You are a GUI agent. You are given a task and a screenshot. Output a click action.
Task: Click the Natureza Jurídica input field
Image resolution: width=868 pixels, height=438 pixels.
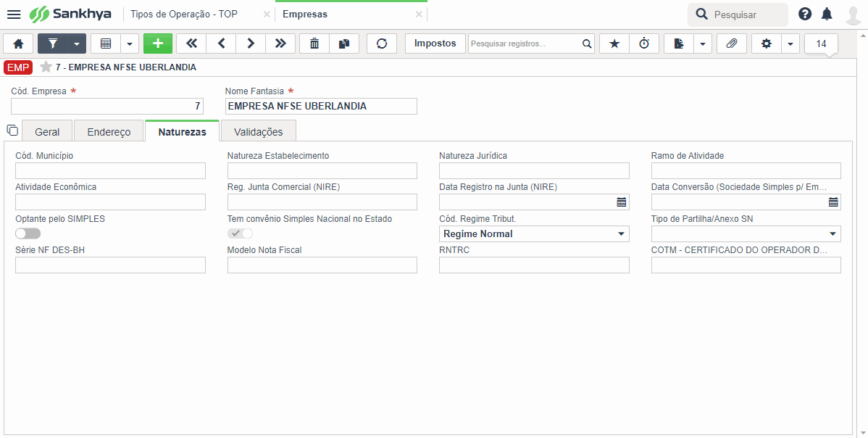click(534, 170)
